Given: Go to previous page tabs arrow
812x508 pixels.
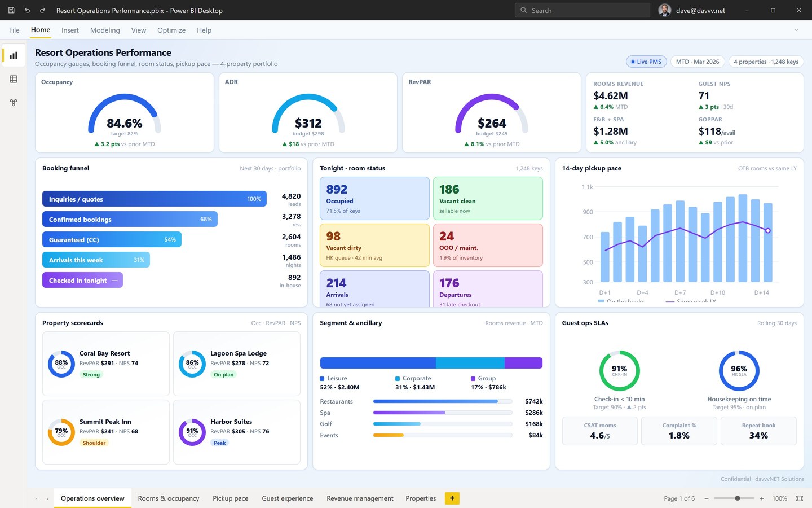Looking at the screenshot, I should click(36, 498).
